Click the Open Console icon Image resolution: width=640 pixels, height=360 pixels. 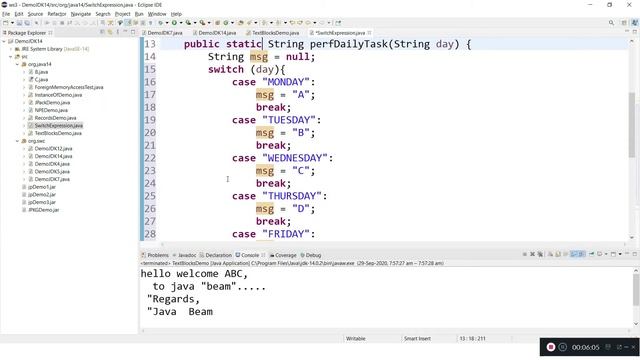point(613,254)
